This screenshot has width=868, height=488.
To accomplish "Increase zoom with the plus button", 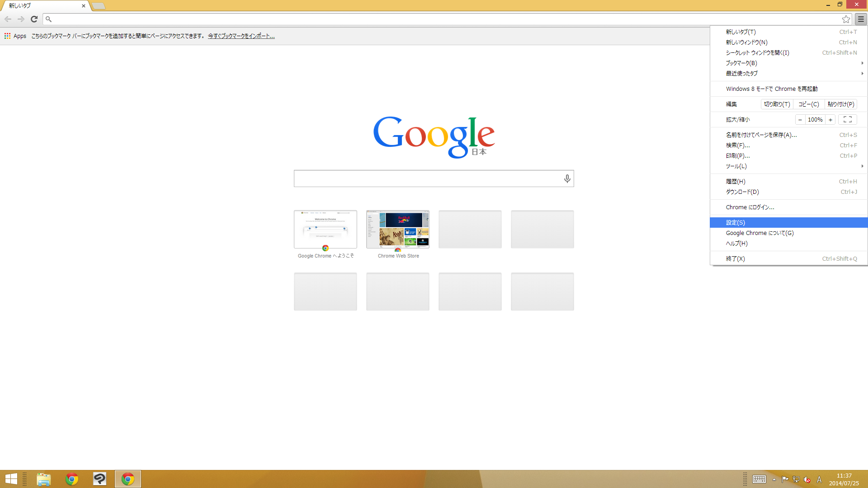I will pos(830,119).
